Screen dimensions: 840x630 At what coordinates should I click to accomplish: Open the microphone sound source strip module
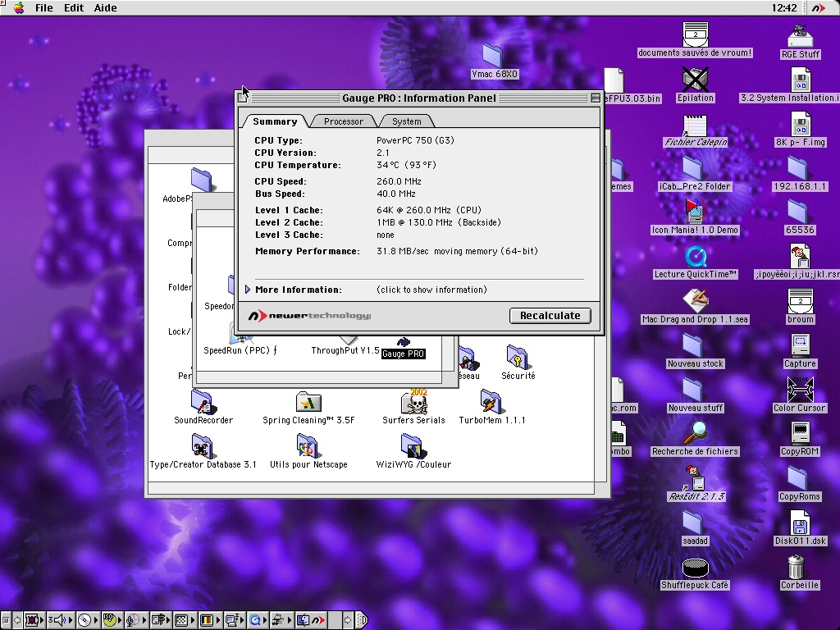coord(136,620)
